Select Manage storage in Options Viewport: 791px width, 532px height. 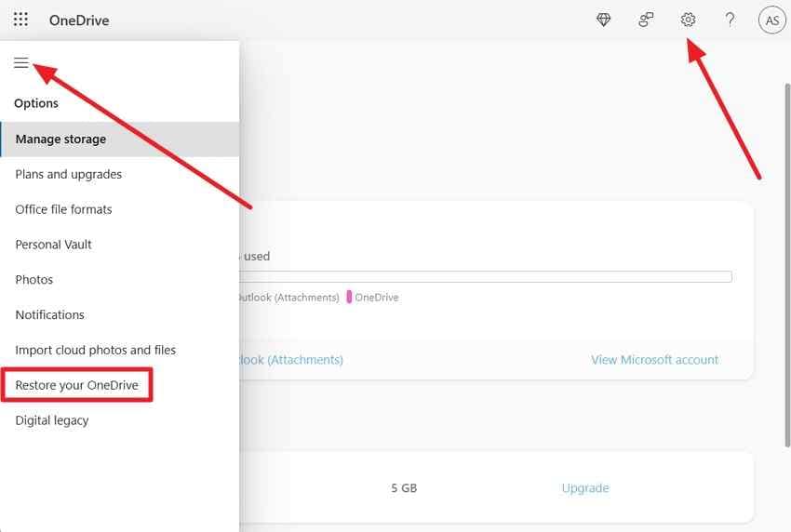click(120, 140)
